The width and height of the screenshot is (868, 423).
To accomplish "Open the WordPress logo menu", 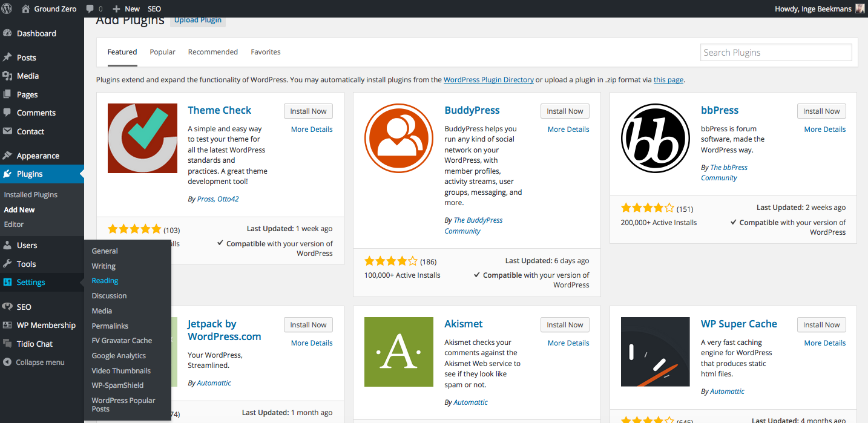I will pos(7,8).
